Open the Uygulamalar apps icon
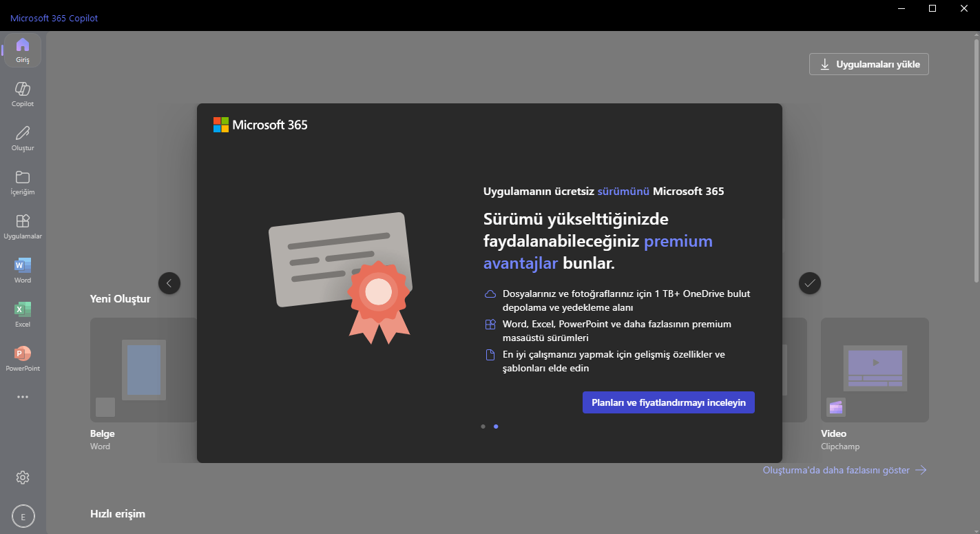980x534 pixels. [x=23, y=227]
